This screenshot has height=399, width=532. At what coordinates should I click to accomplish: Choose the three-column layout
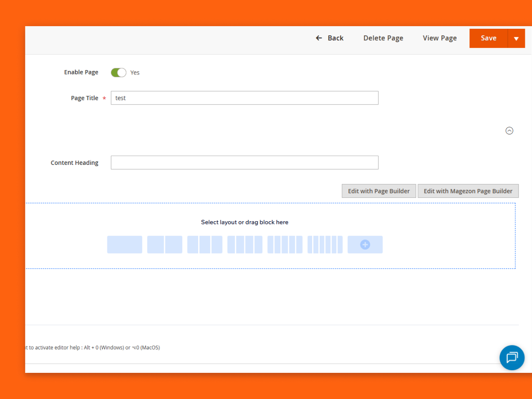point(204,244)
